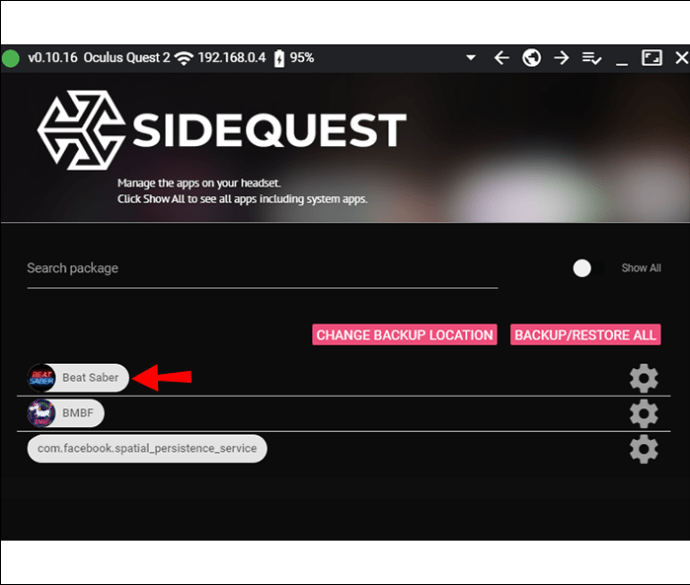Open settings gear for spatial_persistence_service
This screenshot has width=690, height=585.
pyautogui.click(x=644, y=449)
